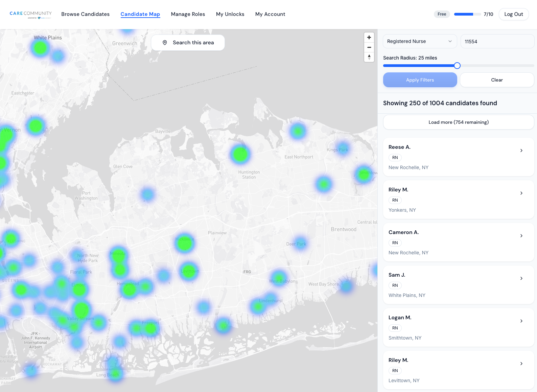Click the map zoom in plus icon

[369, 38]
